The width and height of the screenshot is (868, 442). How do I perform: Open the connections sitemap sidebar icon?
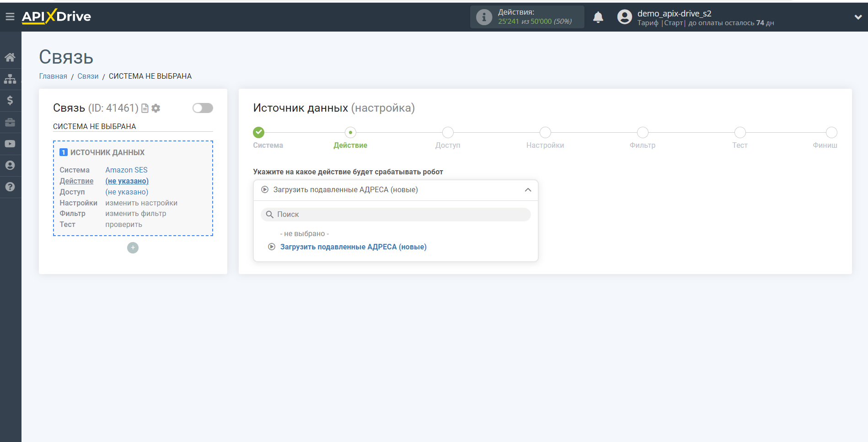[10, 79]
